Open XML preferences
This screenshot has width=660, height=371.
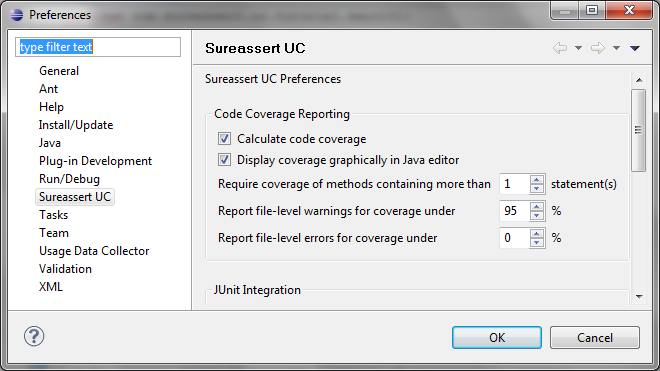pyautogui.click(x=51, y=287)
